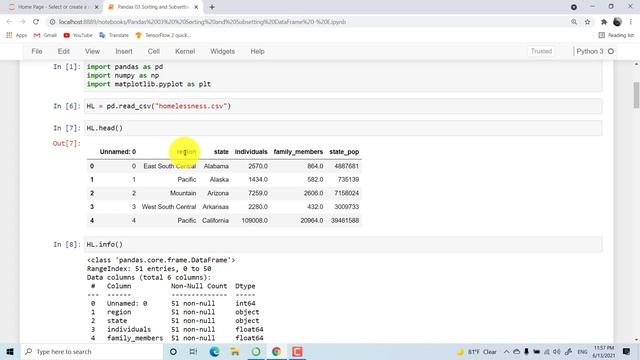Click the 'state' column header
The height and width of the screenshot is (360, 640).
221,152
